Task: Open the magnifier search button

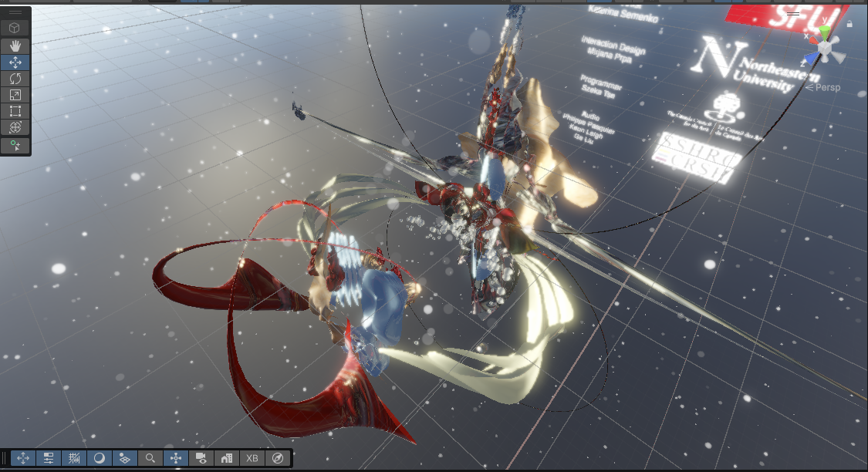Action: [x=150, y=458]
